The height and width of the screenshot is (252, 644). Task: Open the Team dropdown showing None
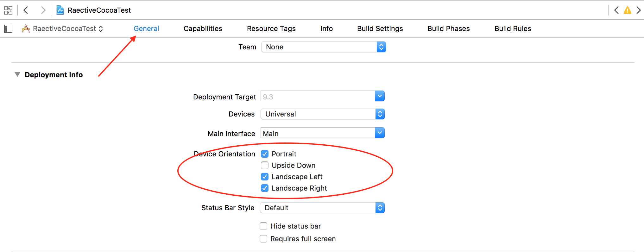[324, 47]
